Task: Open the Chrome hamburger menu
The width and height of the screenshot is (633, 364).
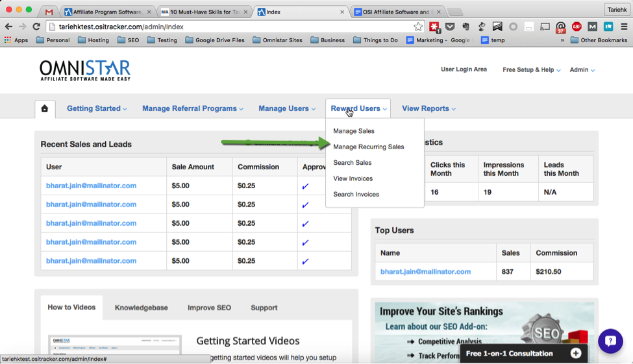Action: coord(624,27)
